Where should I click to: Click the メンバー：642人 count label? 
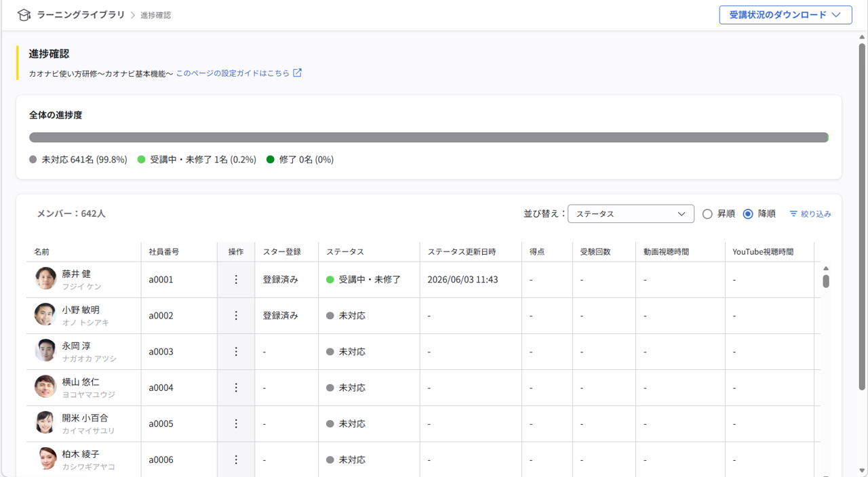click(x=71, y=213)
